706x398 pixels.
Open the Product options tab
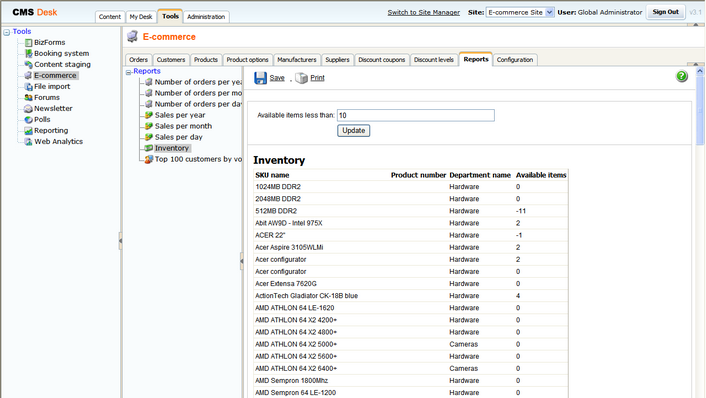247,59
